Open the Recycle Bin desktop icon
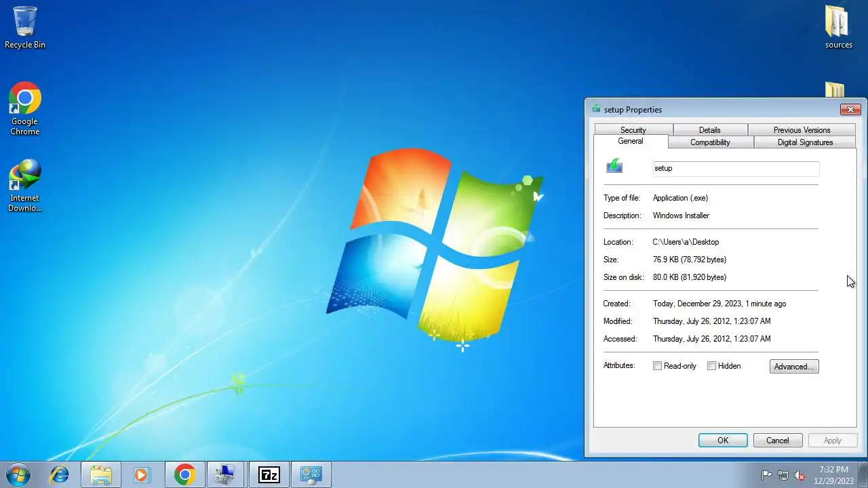 point(24,27)
